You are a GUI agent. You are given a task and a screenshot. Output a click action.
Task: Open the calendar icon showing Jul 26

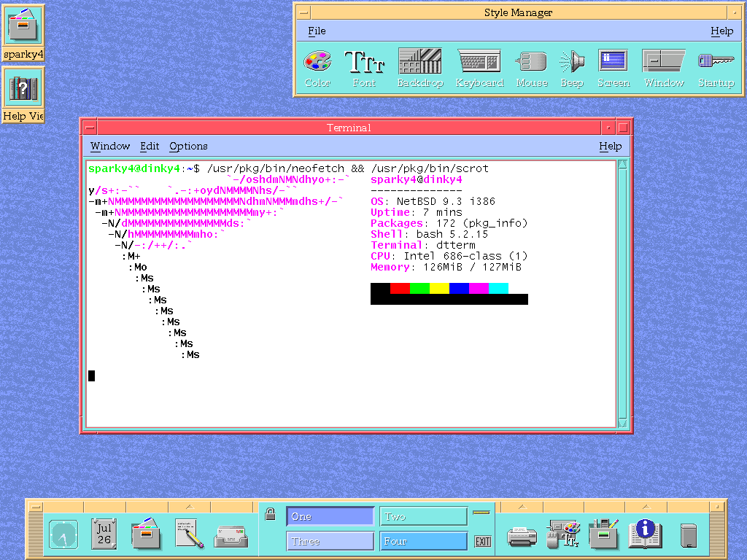[x=104, y=534]
